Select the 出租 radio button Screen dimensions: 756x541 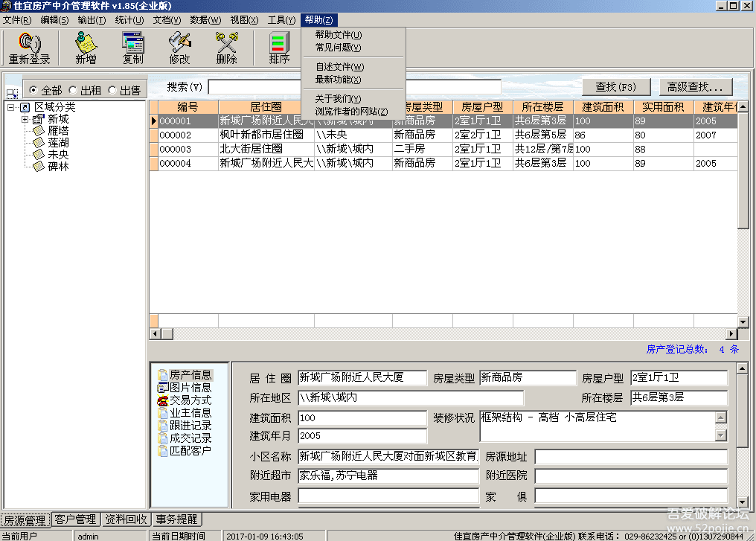click(73, 90)
